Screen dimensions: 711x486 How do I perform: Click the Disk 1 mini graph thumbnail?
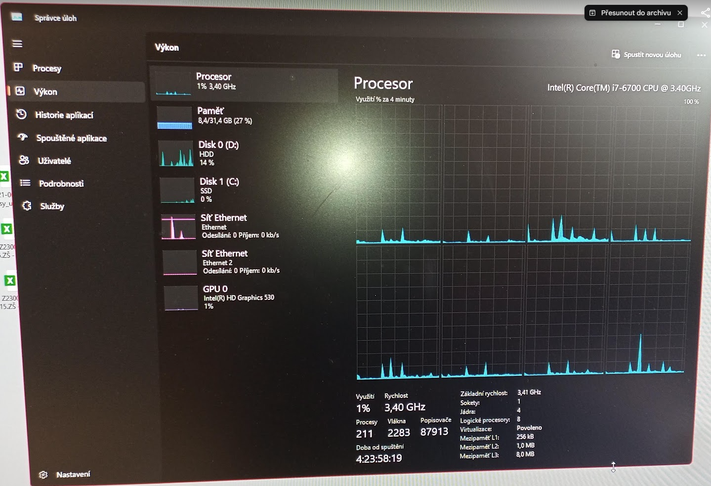pos(177,190)
